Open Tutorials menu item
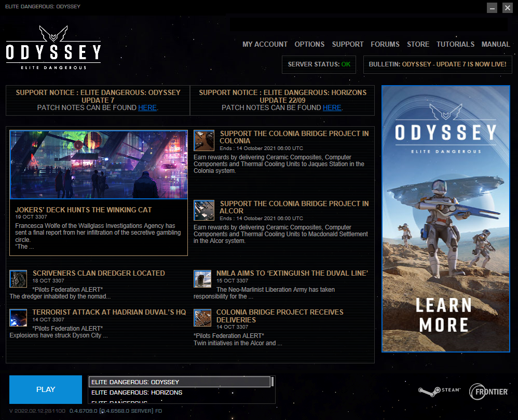 point(455,44)
